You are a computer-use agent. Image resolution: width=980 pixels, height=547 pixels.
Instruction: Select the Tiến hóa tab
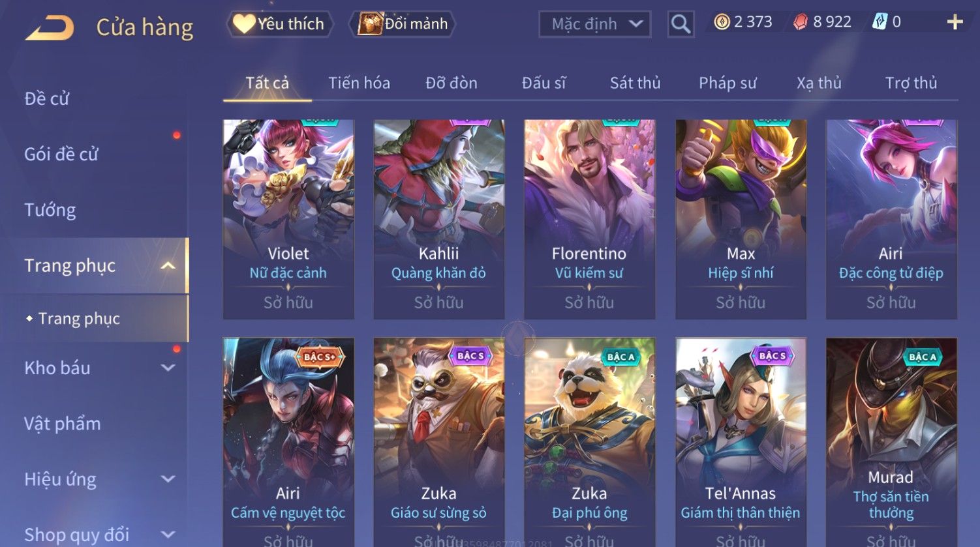click(x=359, y=83)
